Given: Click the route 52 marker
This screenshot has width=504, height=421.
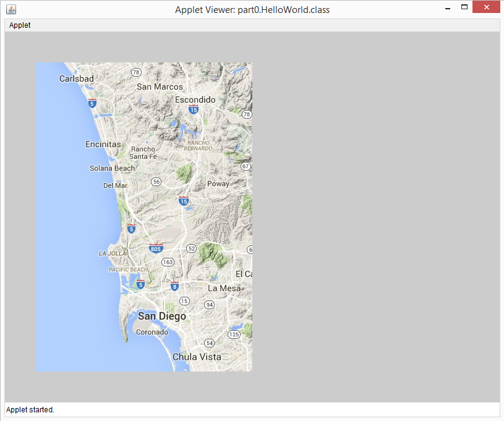Looking at the screenshot, I should click(192, 249).
